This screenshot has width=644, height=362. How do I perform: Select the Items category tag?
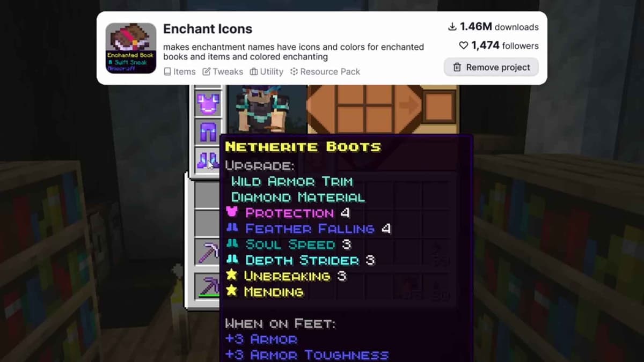(180, 71)
